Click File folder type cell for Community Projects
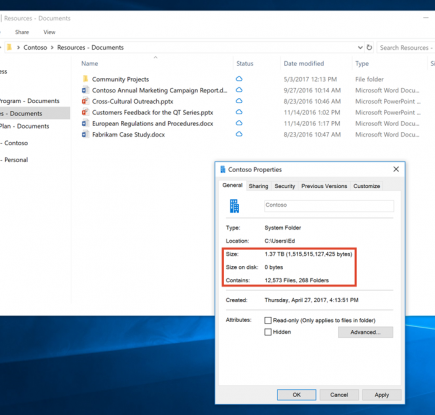Screen dimensions: 435x415 (x=369, y=79)
